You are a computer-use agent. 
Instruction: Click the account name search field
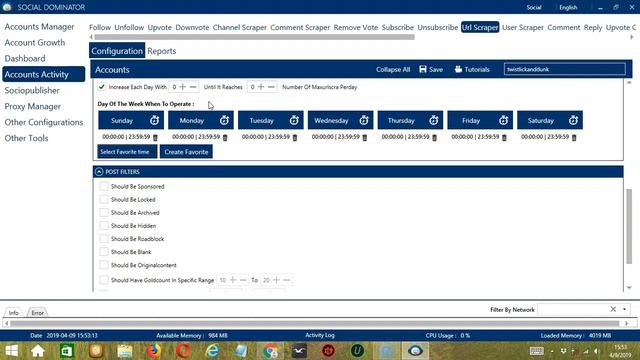564,69
